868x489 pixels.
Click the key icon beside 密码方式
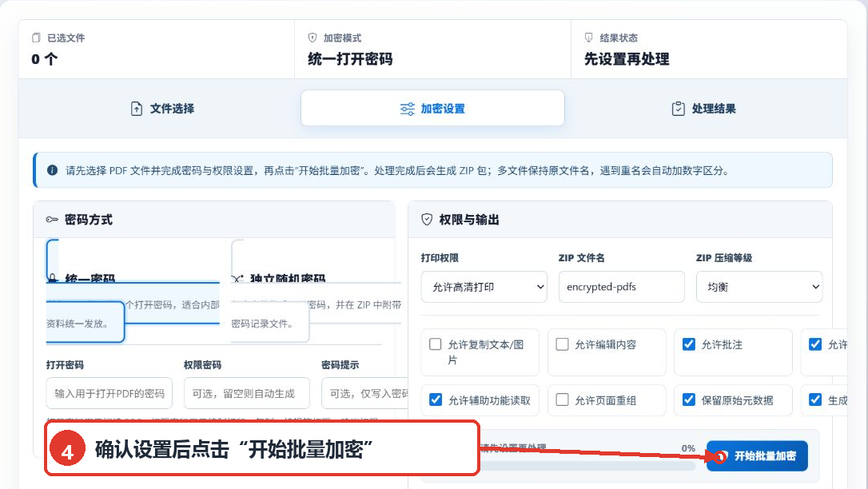click(x=52, y=220)
